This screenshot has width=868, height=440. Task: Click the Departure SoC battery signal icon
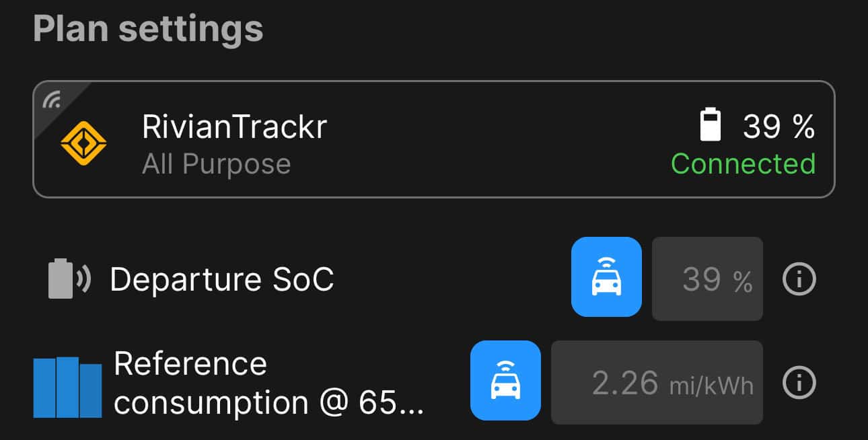point(70,279)
